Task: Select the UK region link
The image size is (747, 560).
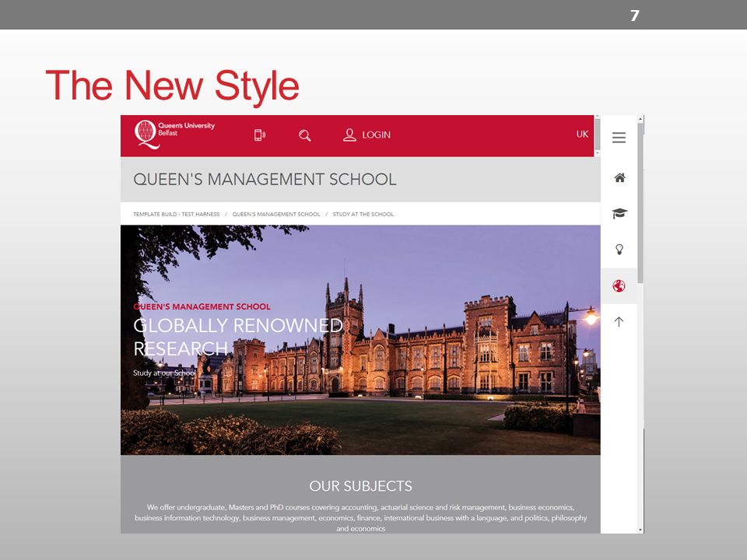Action: point(582,135)
